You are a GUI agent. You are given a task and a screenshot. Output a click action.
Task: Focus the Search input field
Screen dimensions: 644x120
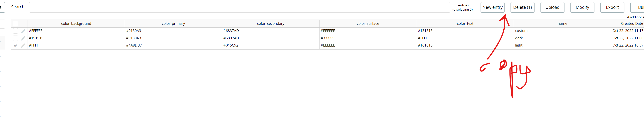(239, 8)
